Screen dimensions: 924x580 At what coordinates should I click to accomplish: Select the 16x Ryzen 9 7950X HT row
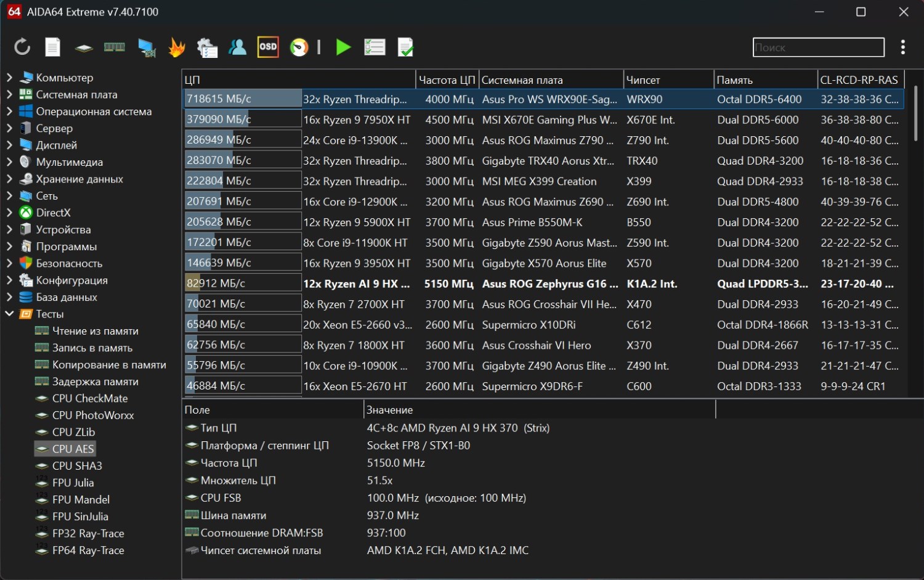click(356, 120)
